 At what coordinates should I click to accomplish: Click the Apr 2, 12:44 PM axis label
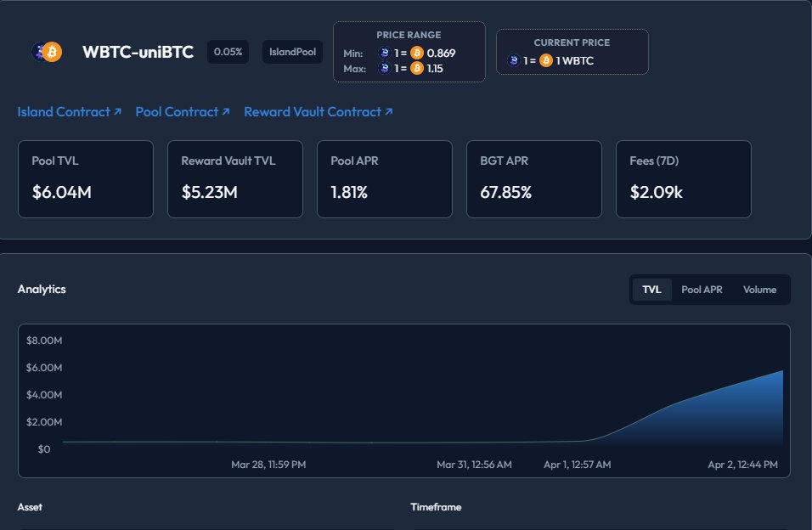[742, 465]
